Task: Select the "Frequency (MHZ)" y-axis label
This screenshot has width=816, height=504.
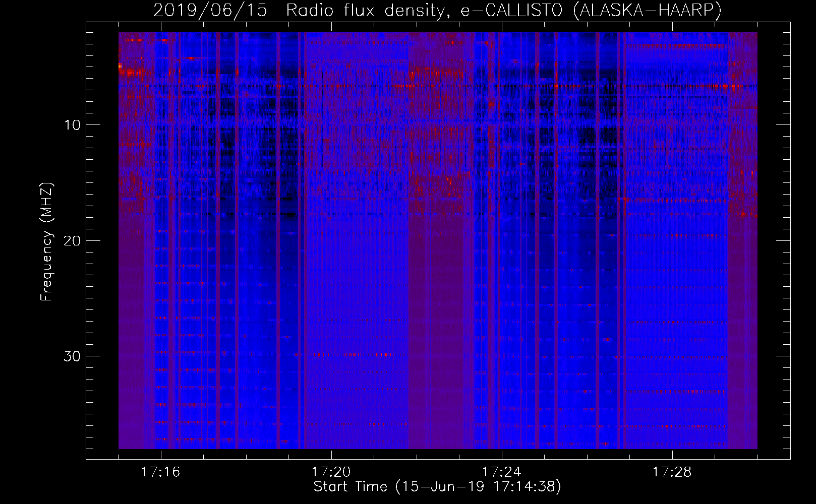Action: pos(46,242)
